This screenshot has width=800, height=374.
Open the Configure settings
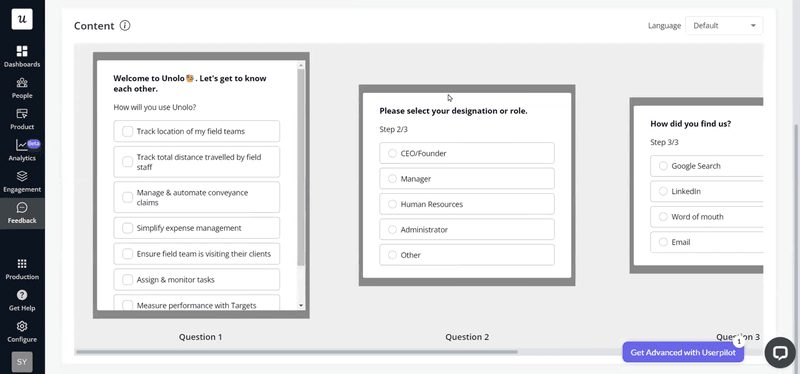(x=22, y=332)
